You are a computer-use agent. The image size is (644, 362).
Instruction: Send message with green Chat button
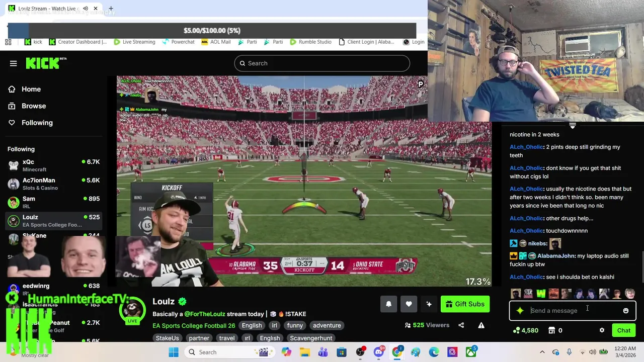click(624, 330)
